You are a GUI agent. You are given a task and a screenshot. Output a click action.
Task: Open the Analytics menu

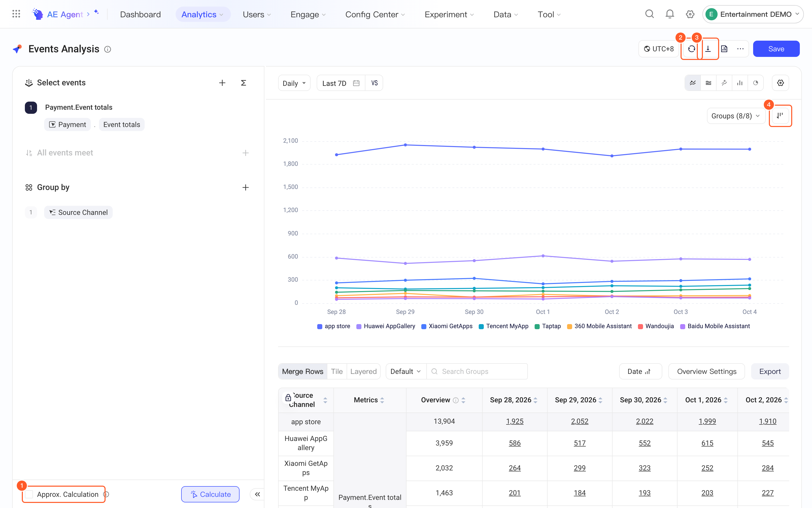click(x=203, y=14)
